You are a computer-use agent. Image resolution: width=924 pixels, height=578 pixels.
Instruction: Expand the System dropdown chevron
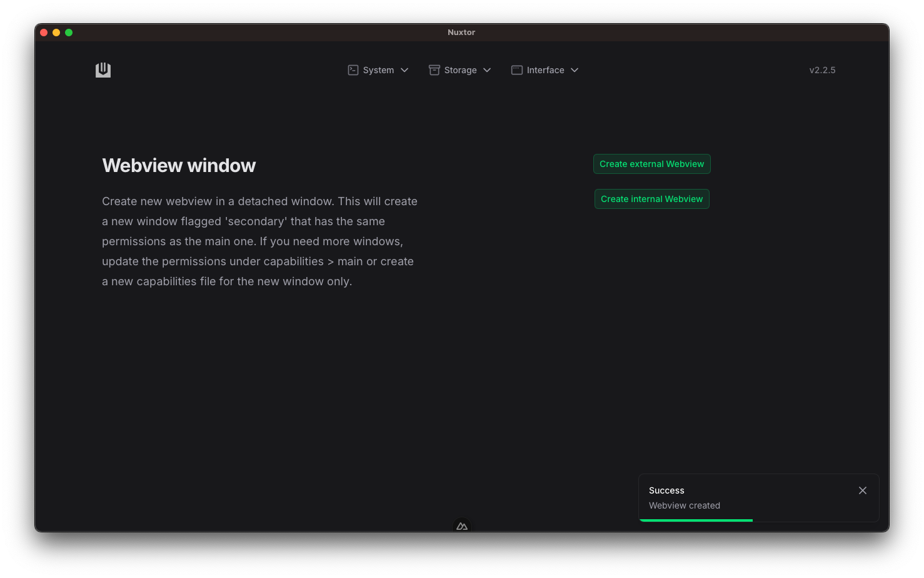coord(404,70)
